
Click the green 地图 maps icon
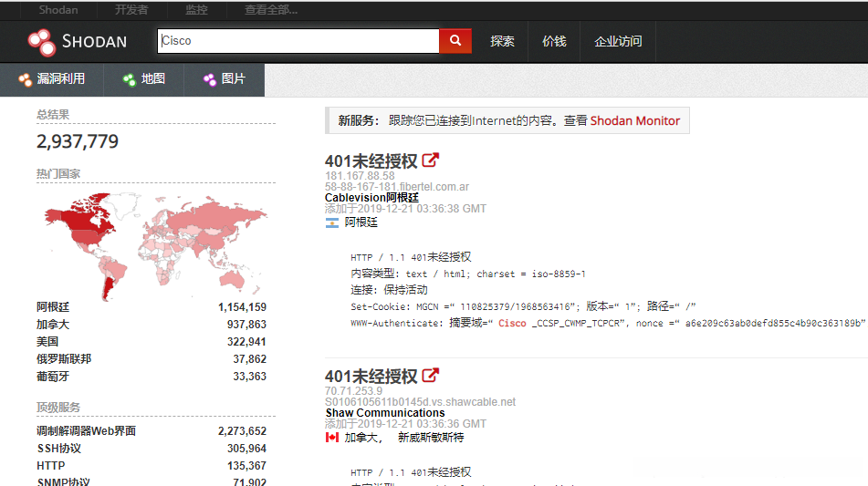pos(129,79)
